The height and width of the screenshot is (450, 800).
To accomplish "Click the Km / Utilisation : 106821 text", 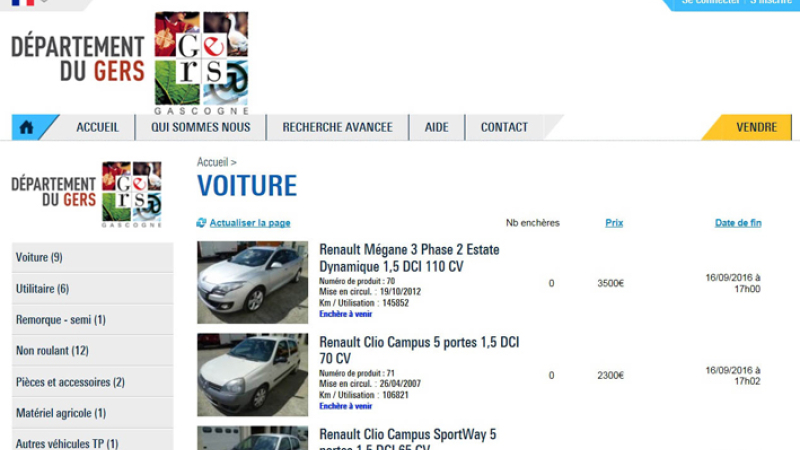I will coord(364,395).
